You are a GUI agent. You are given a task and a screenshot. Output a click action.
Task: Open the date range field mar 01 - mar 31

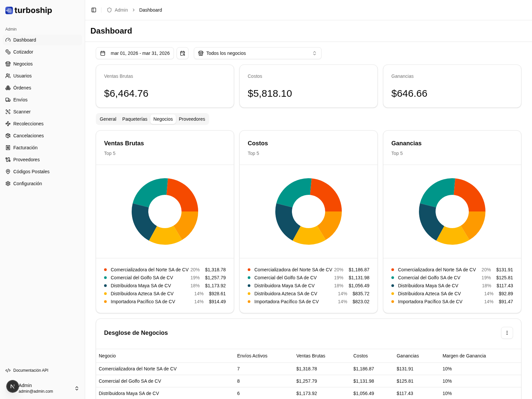pos(135,53)
